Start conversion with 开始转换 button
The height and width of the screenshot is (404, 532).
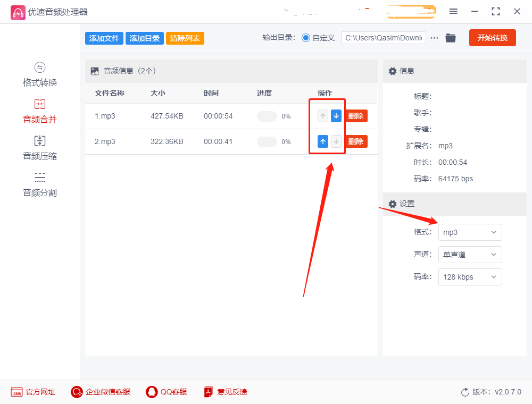click(x=492, y=38)
